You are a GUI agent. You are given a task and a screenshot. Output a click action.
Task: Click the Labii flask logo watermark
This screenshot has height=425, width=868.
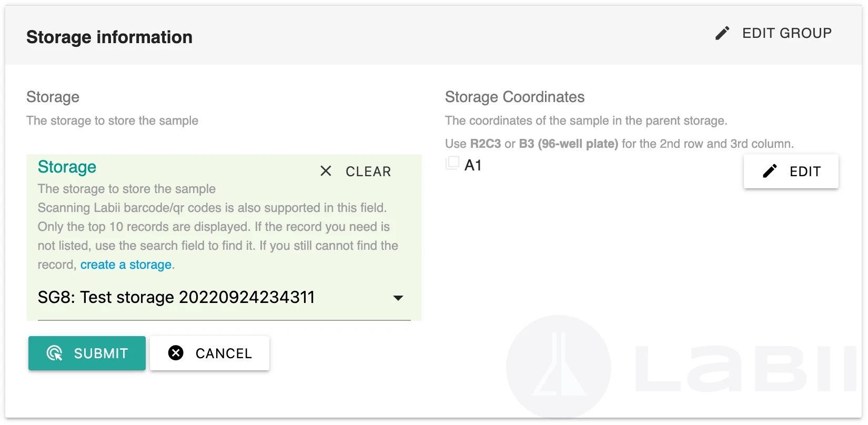pyautogui.click(x=559, y=367)
